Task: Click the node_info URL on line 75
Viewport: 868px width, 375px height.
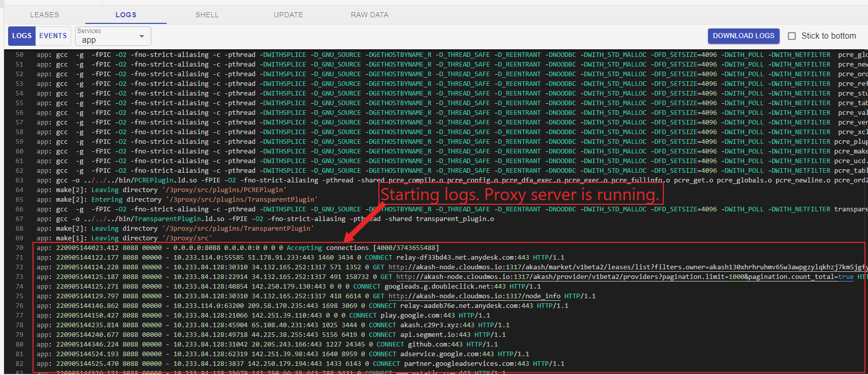Action: coord(474,296)
